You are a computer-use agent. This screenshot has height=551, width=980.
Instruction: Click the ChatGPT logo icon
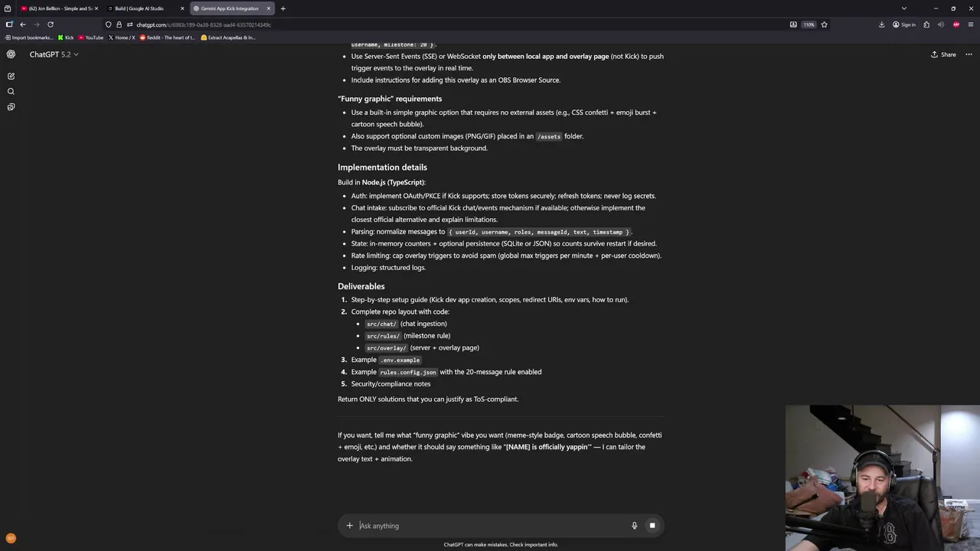pos(11,54)
